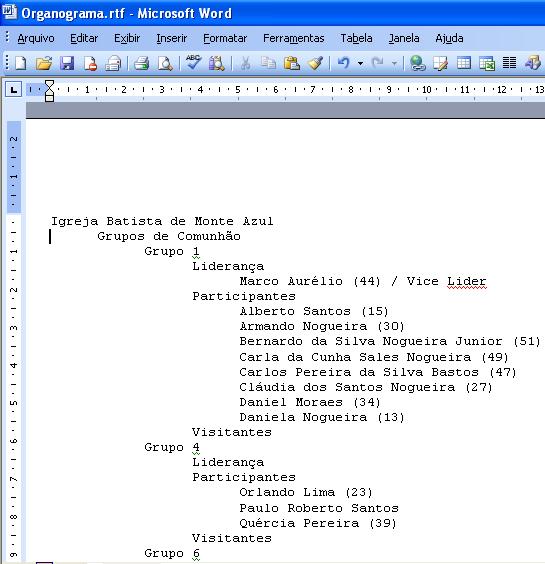Image resolution: width=545 pixels, height=564 pixels.
Task: Create a new blank document
Action: [21, 63]
